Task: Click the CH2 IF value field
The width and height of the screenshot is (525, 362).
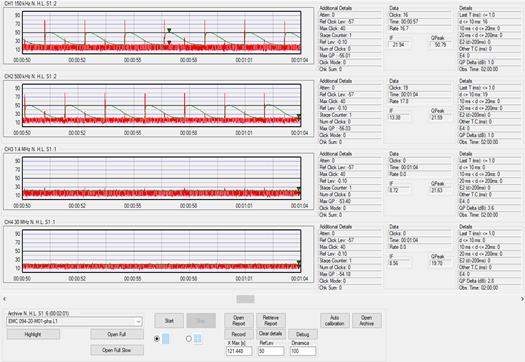Action: tap(399, 118)
